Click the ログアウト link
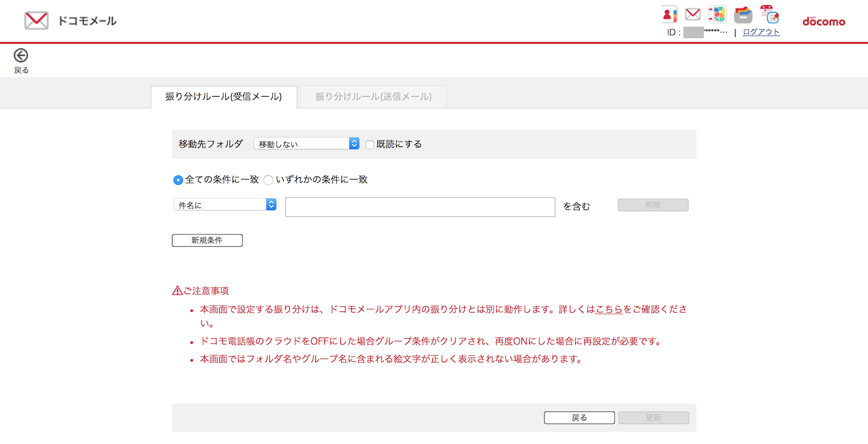The height and width of the screenshot is (444, 868). (x=761, y=32)
